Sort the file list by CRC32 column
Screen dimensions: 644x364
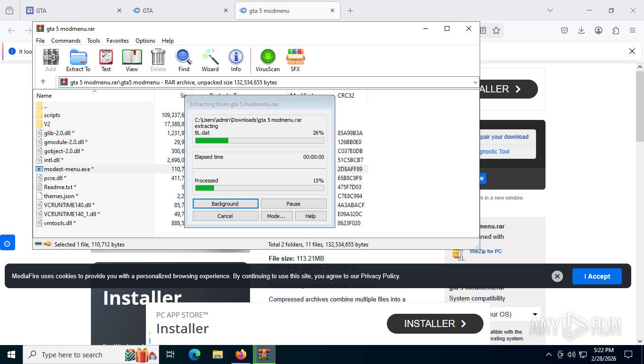[x=351, y=95]
